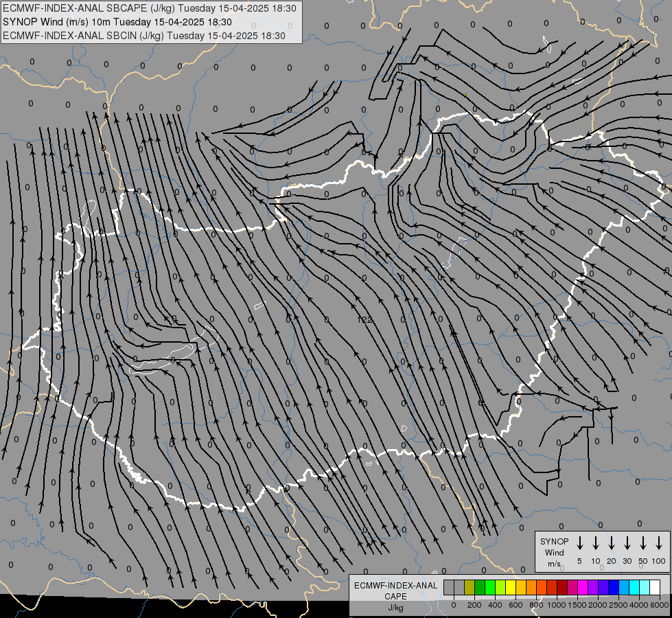Click the 30 m/s wind legend value
Screen dimensions: 672x618
click(x=627, y=561)
